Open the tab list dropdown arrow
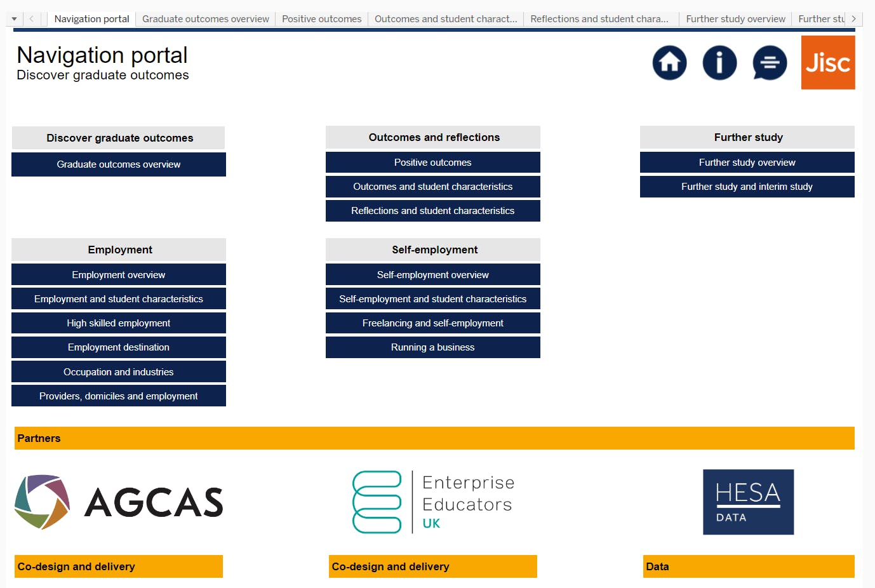Screen dimensions: 875x588 [14, 19]
